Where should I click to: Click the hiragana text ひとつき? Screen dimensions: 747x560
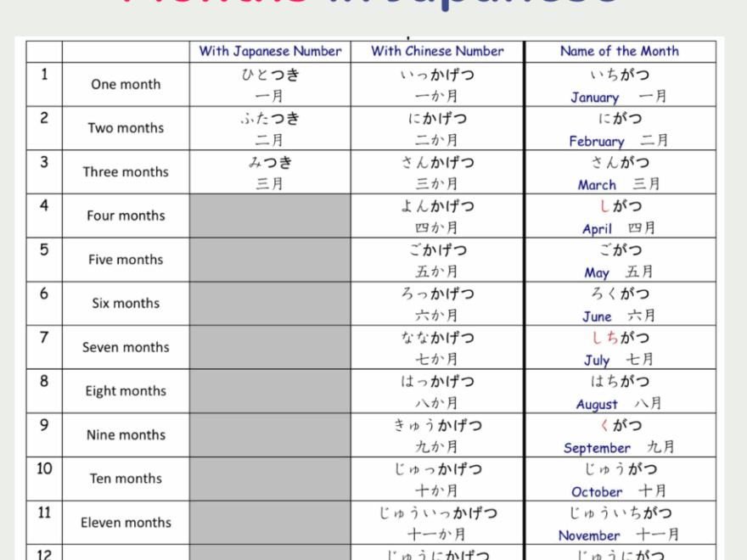click(x=269, y=74)
